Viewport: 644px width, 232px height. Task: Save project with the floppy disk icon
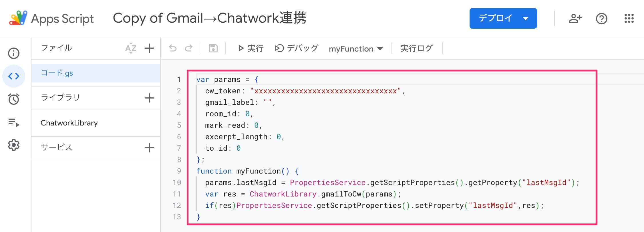click(213, 48)
